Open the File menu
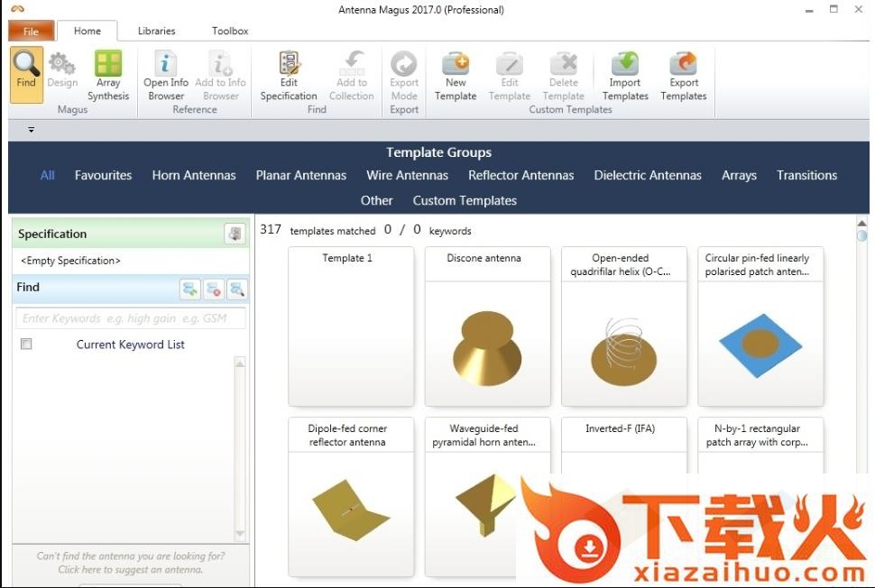The width and height of the screenshot is (875, 588). pyautogui.click(x=32, y=32)
